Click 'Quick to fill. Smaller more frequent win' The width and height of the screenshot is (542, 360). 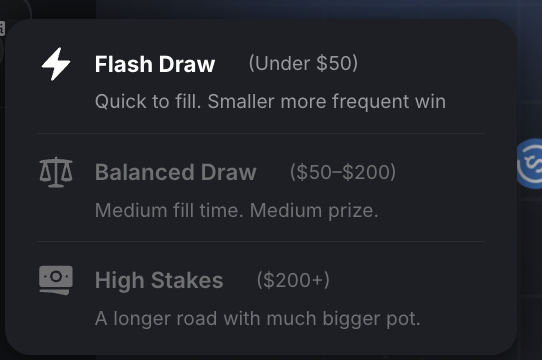click(x=270, y=102)
